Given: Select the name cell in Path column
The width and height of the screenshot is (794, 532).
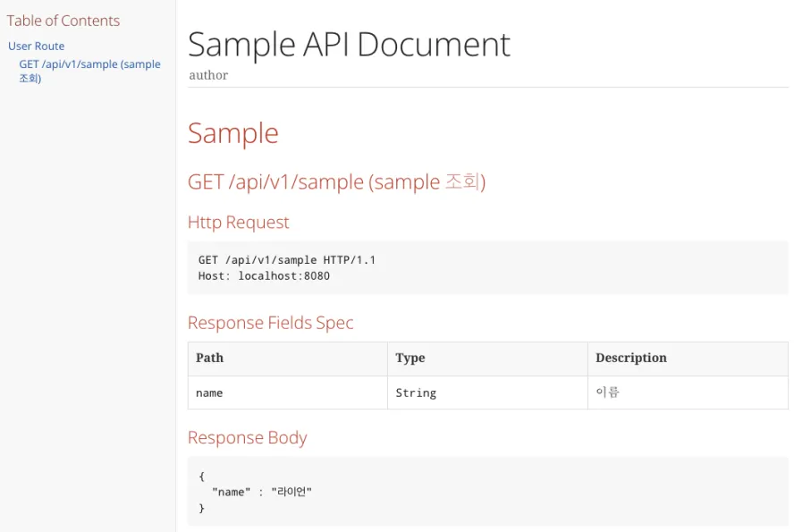Looking at the screenshot, I should coord(288,393).
